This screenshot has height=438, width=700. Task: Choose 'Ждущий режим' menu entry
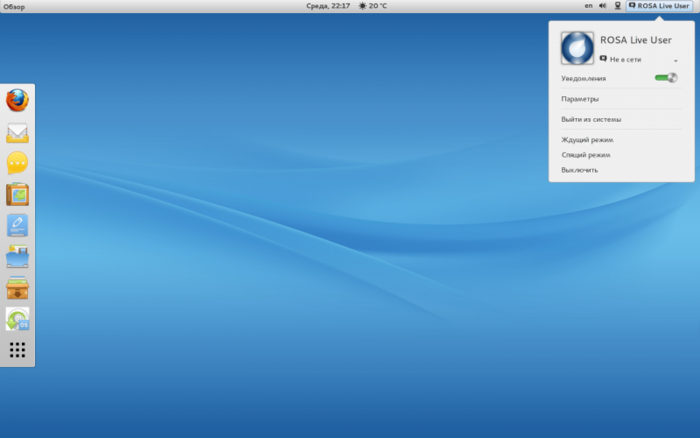(587, 140)
